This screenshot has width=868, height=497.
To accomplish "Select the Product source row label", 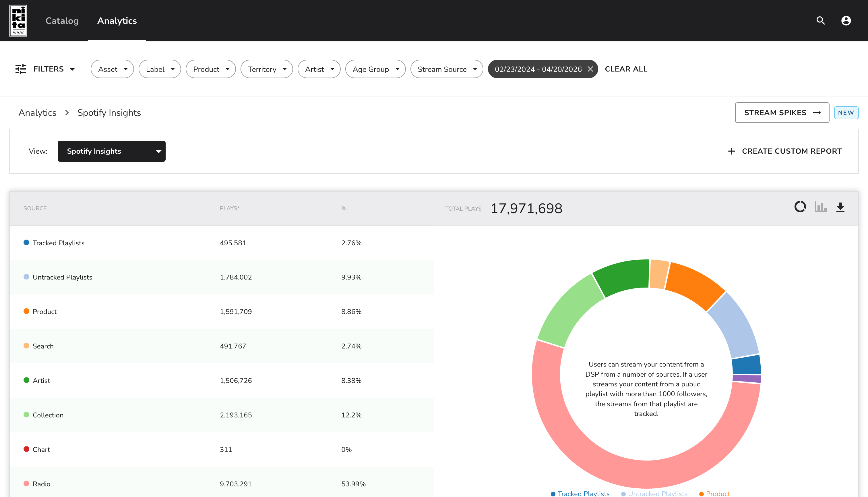I will click(x=45, y=312).
